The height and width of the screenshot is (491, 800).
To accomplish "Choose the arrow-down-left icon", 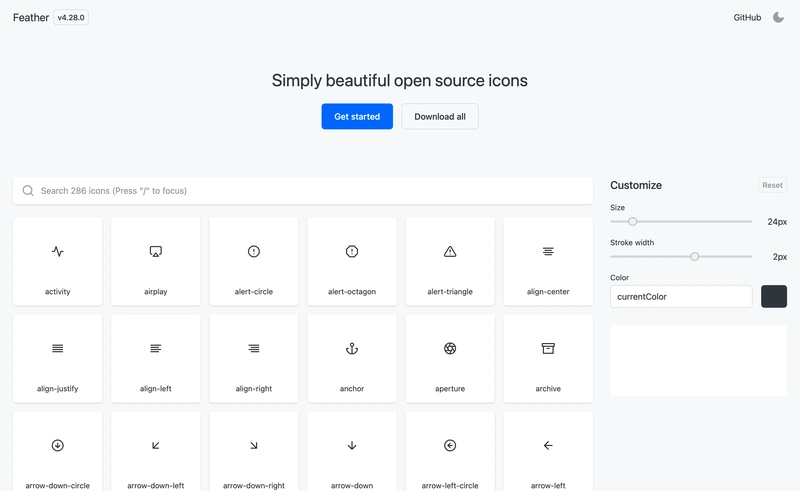I will tap(156, 451).
